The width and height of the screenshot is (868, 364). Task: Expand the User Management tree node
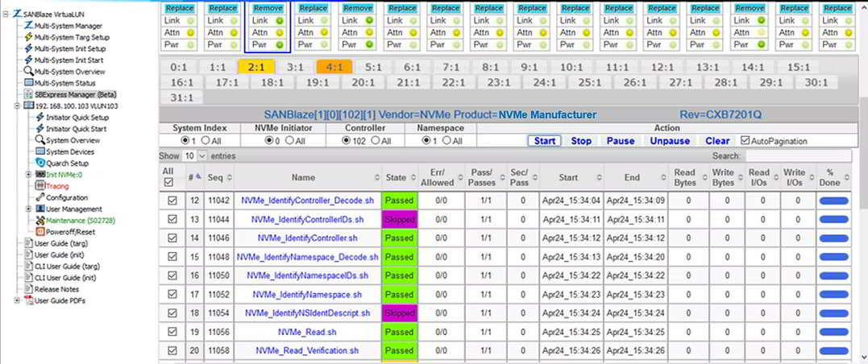tap(29, 209)
